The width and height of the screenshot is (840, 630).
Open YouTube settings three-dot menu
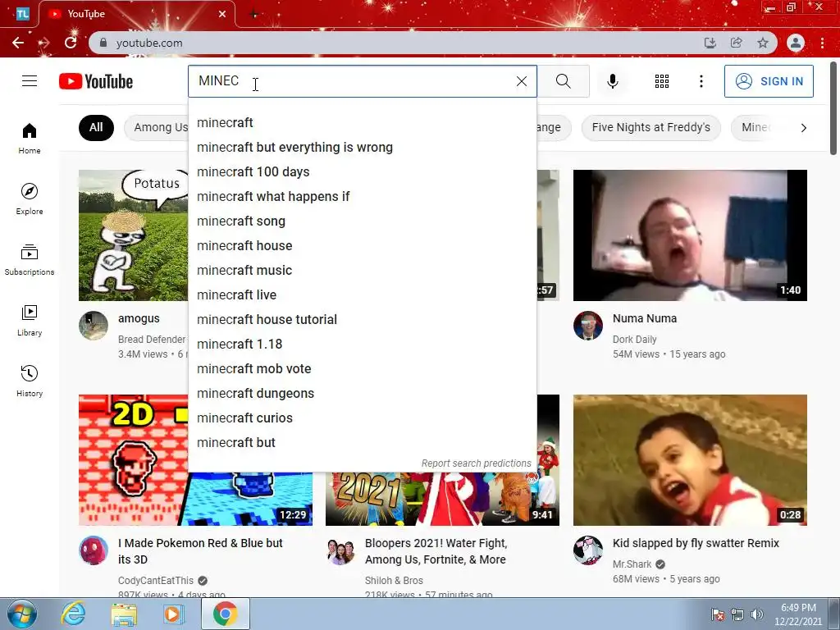coord(701,81)
